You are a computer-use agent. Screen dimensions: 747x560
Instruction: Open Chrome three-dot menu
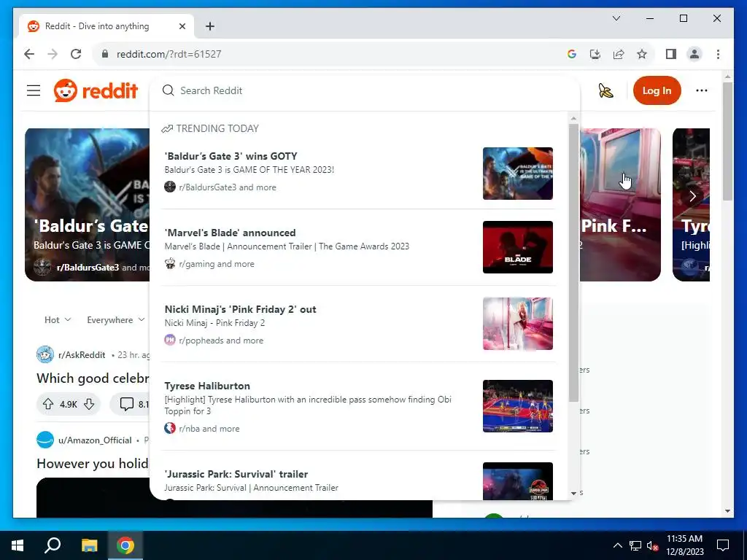point(718,54)
